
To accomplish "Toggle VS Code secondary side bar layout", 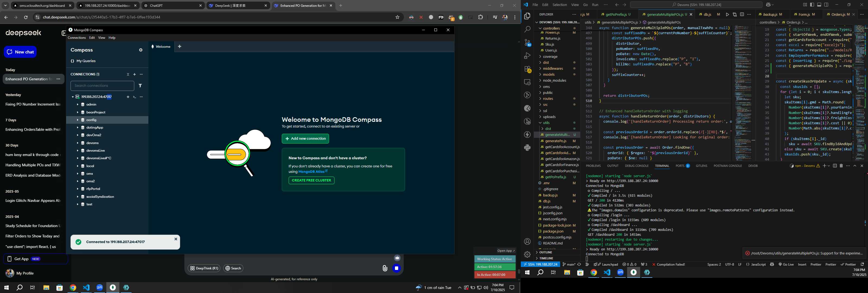I will [826, 5].
